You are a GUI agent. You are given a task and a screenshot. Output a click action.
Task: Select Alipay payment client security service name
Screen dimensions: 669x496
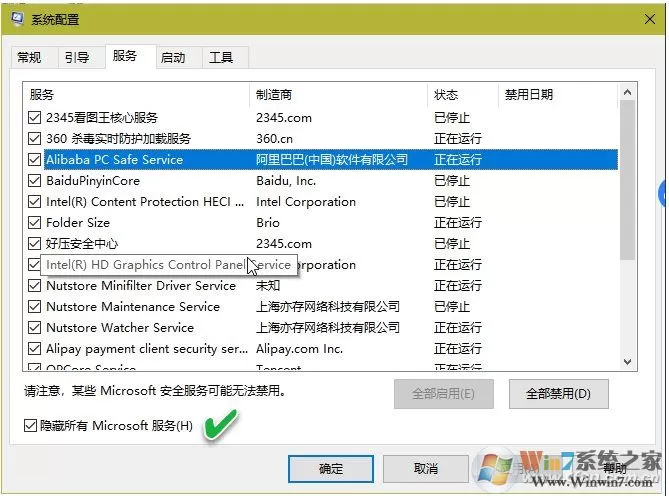(x=147, y=349)
